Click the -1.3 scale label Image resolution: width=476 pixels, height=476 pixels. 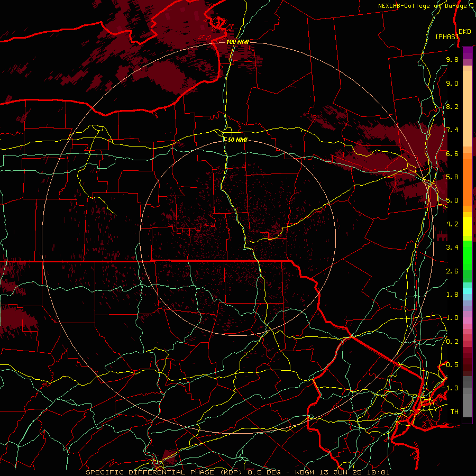coord(450,388)
